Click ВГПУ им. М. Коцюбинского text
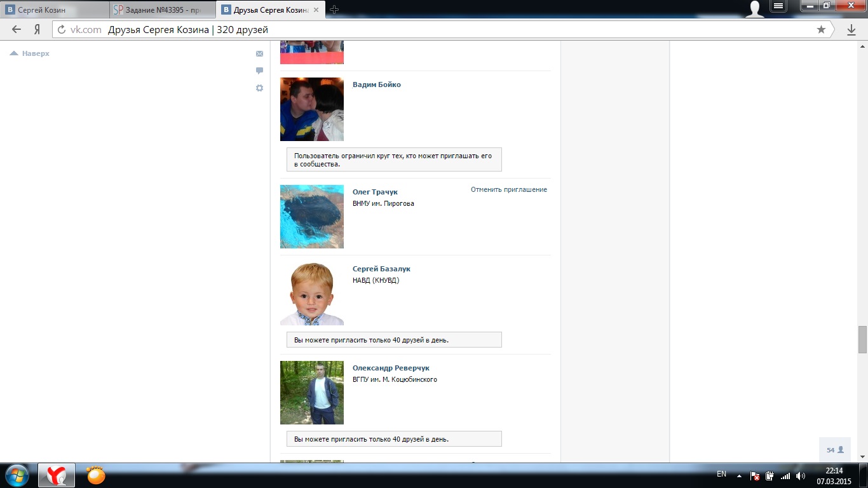Screen dimensions: 868x488 click(x=395, y=379)
